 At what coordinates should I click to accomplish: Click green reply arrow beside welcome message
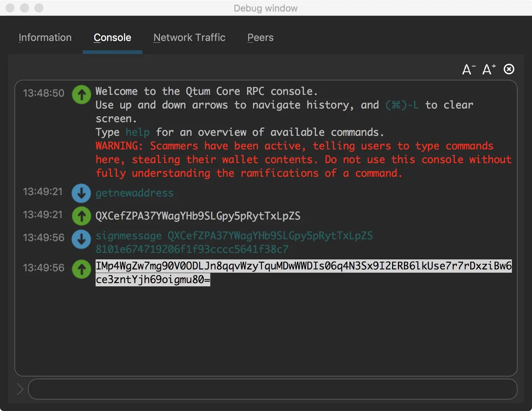[x=82, y=94]
